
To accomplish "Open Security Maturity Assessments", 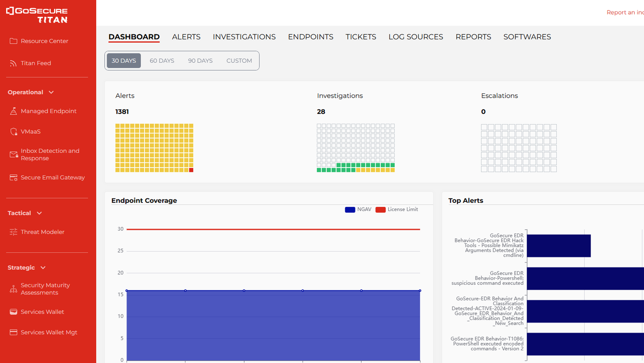I will click(x=45, y=289).
